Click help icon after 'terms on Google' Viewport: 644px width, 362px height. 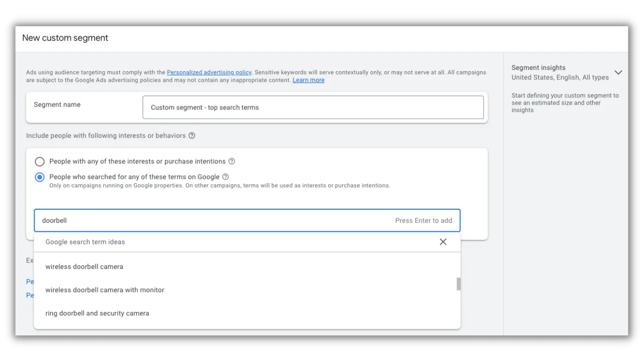(225, 177)
